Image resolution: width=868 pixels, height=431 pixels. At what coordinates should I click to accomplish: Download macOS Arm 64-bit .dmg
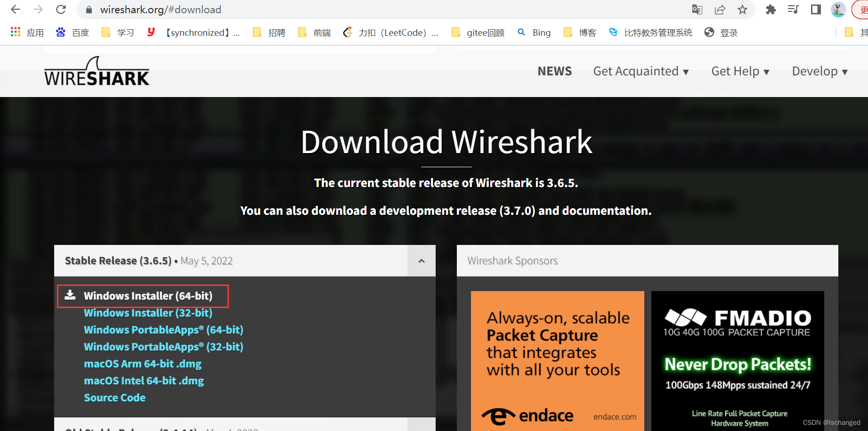tap(143, 364)
